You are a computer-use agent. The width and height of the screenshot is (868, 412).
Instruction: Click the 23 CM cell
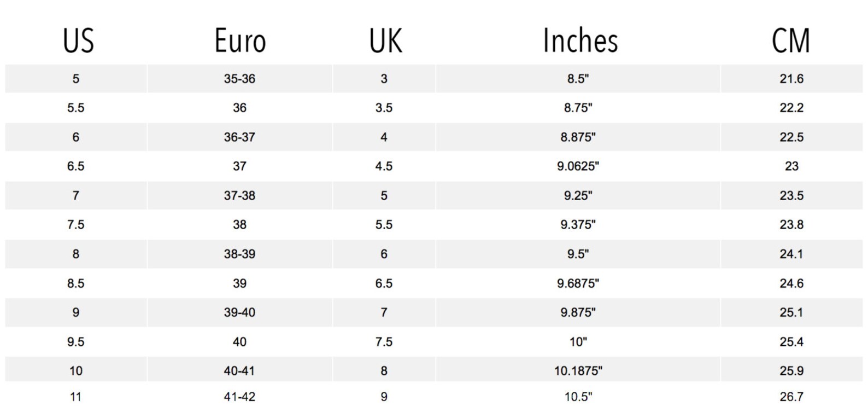click(x=791, y=166)
